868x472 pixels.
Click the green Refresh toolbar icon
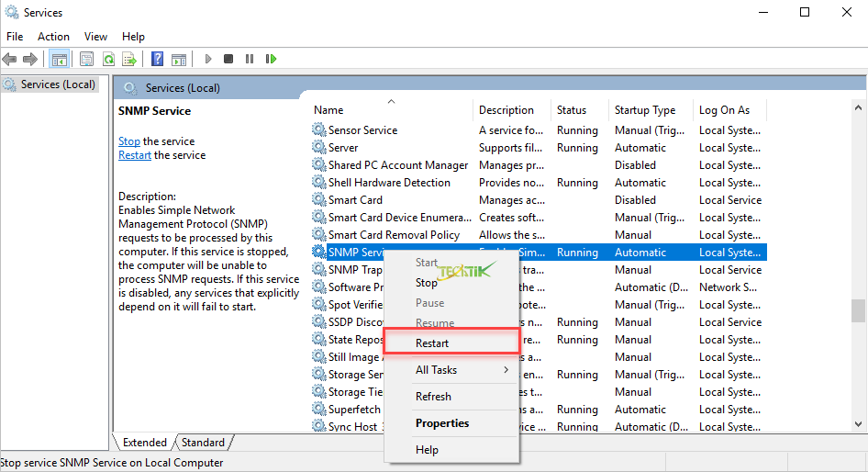(x=108, y=59)
